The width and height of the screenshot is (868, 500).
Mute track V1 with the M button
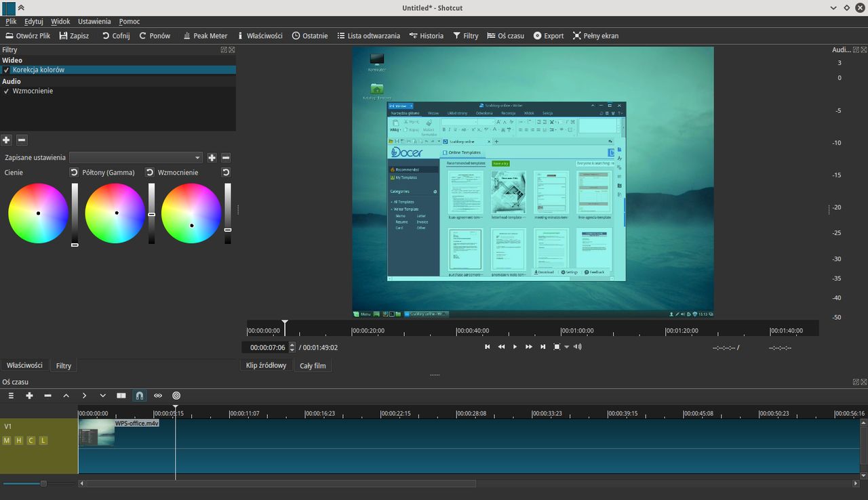click(7, 440)
